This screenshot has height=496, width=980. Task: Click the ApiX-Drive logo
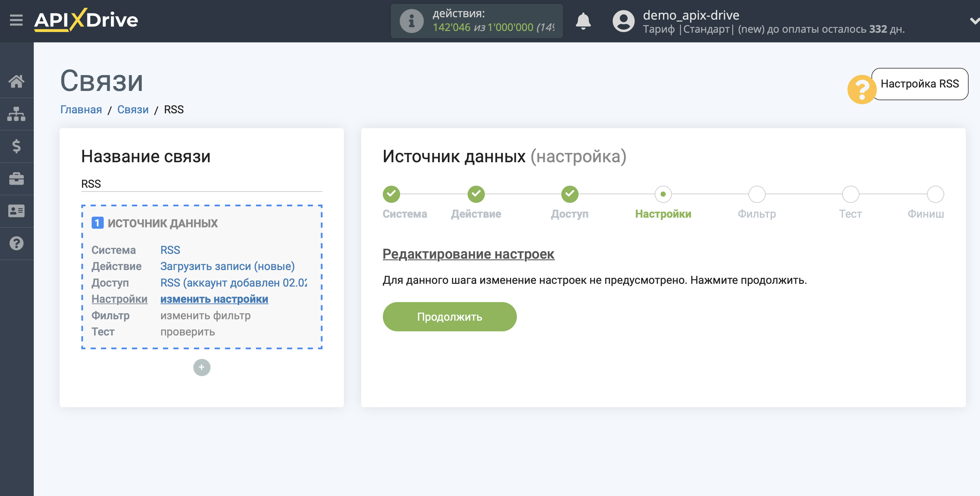pyautogui.click(x=86, y=20)
